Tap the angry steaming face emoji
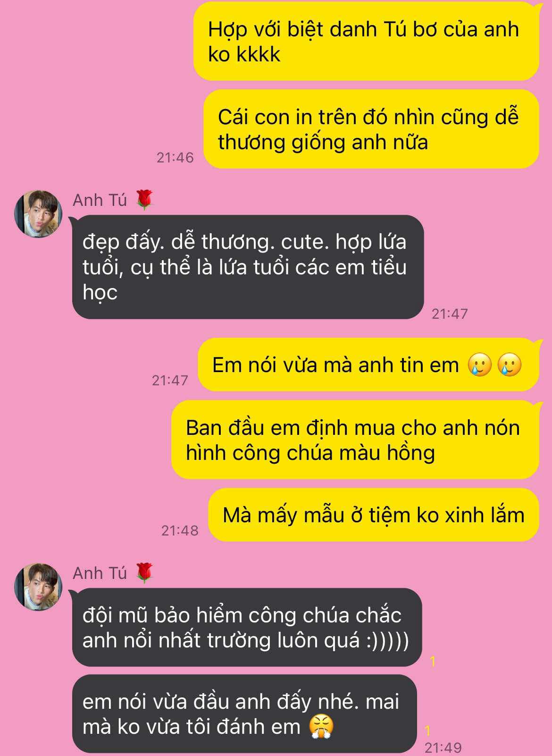Screen dimensions: 552x756 pos(321,726)
